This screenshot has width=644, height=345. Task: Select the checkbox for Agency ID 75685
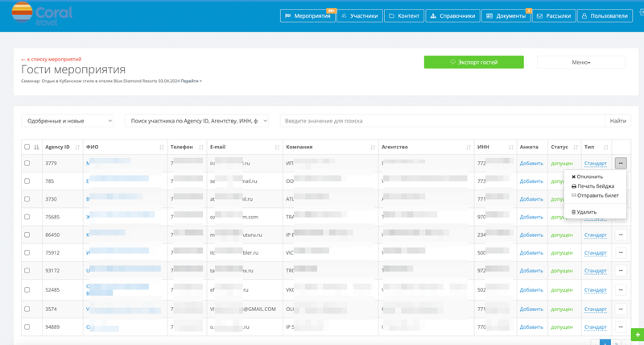coord(27,217)
